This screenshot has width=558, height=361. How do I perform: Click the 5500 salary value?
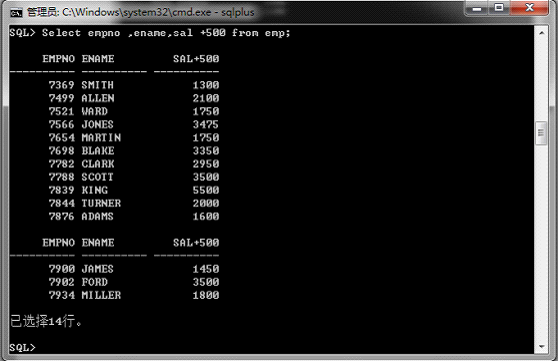(x=206, y=190)
